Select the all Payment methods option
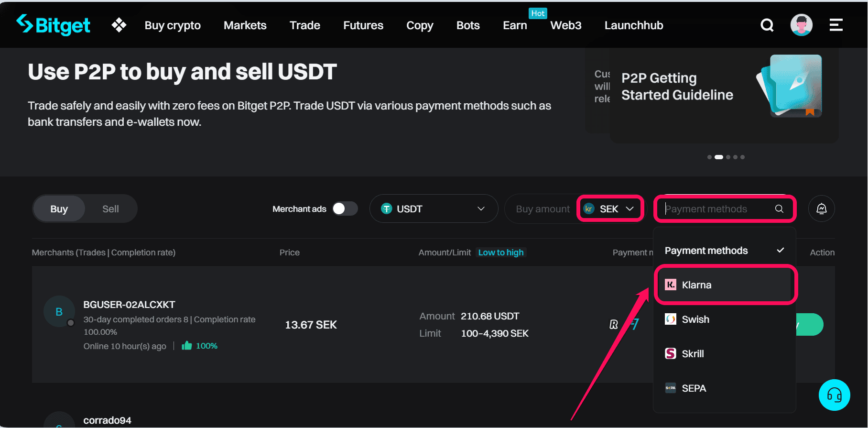Screen dimensions: 868x428 pyautogui.click(x=725, y=251)
